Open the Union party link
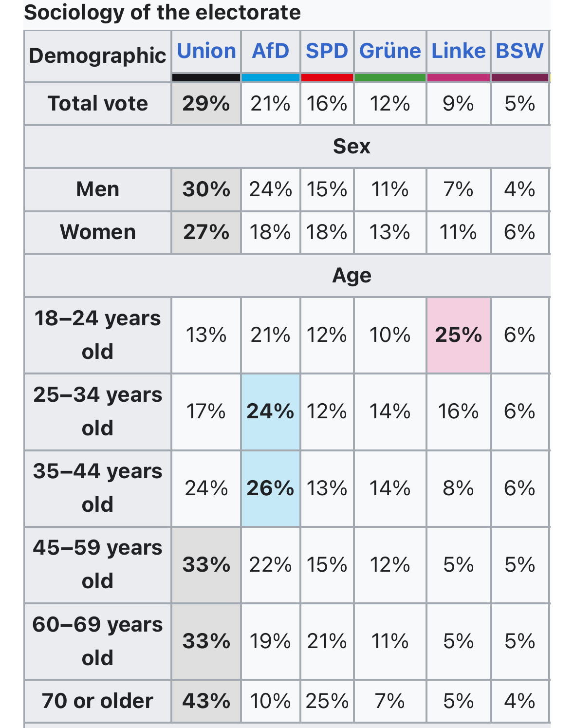Screen dimensions: 574x728 pyautogui.click(x=206, y=51)
